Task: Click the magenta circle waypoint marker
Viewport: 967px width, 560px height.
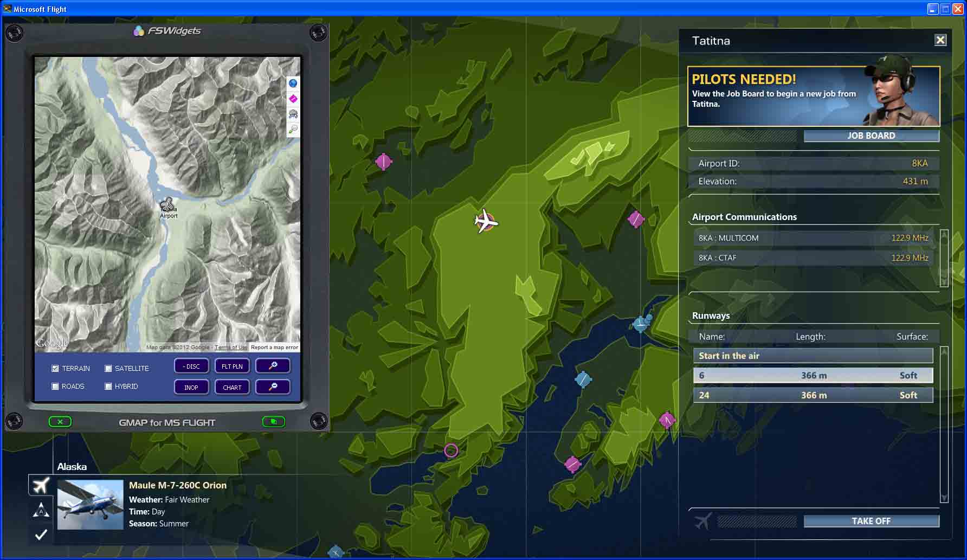Action: pos(451,450)
